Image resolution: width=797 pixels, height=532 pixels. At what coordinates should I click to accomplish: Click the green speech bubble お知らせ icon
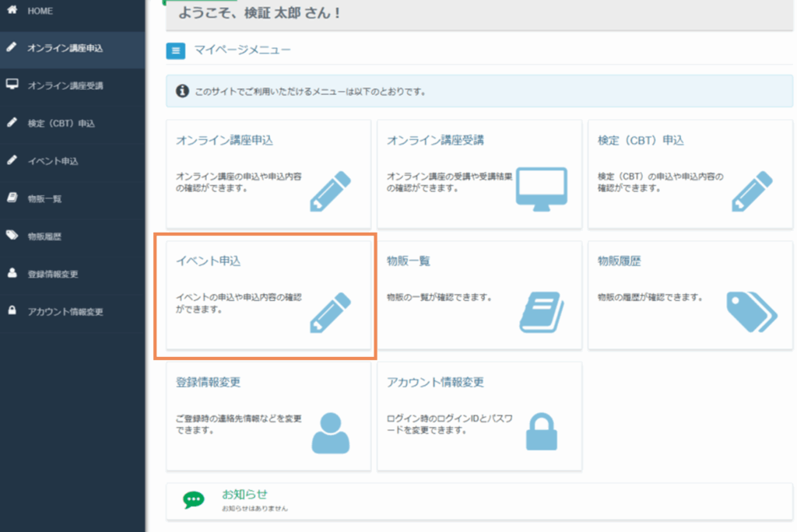(194, 500)
